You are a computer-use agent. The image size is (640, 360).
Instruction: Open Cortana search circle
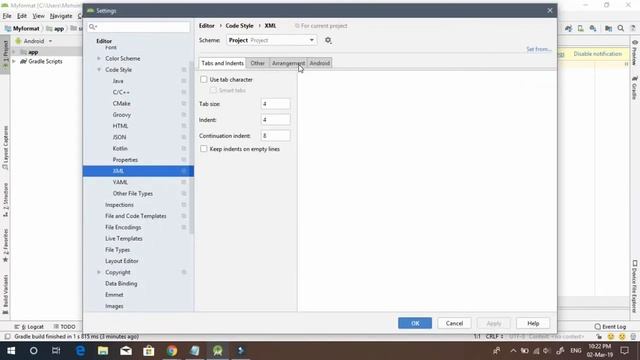[x=33, y=351]
